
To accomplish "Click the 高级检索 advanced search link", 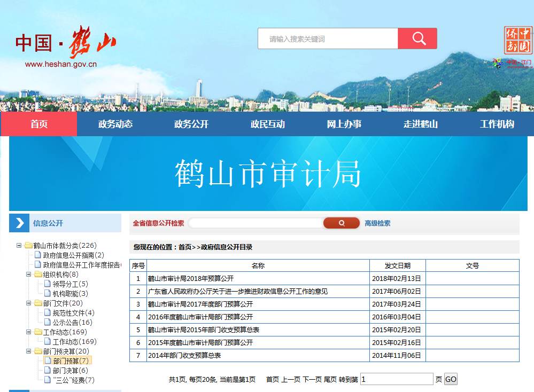I will 377,223.
